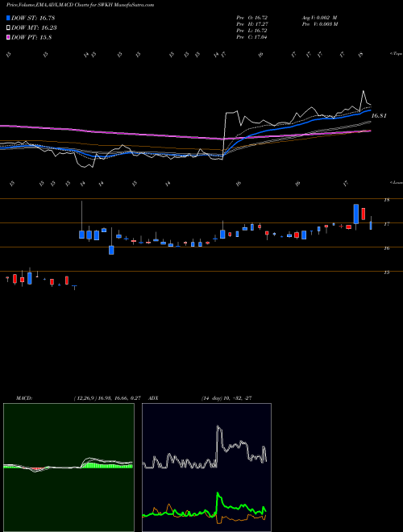
Task: Select the 'DOW ST: 16.78' legend text
Action: tap(33, 18)
